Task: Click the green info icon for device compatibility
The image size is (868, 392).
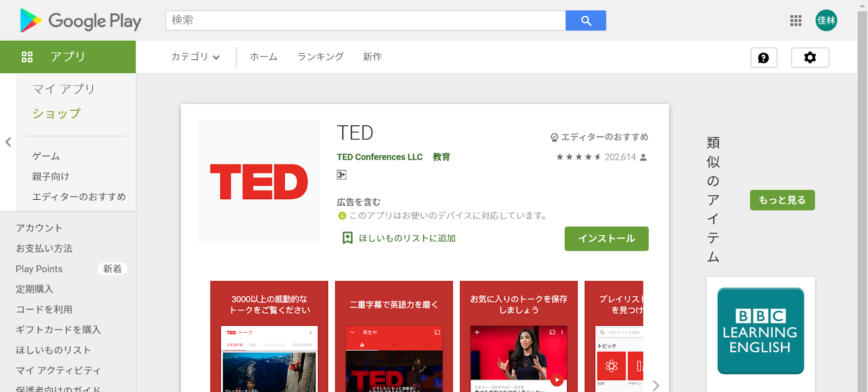Action: (342, 216)
